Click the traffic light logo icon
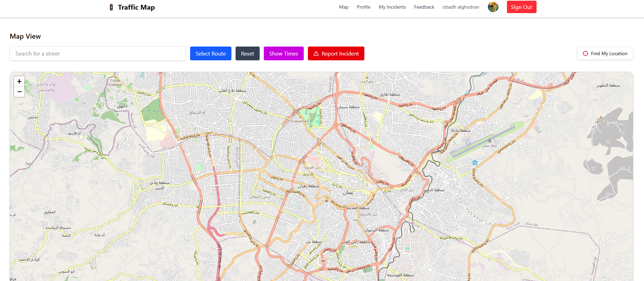 pos(111,7)
